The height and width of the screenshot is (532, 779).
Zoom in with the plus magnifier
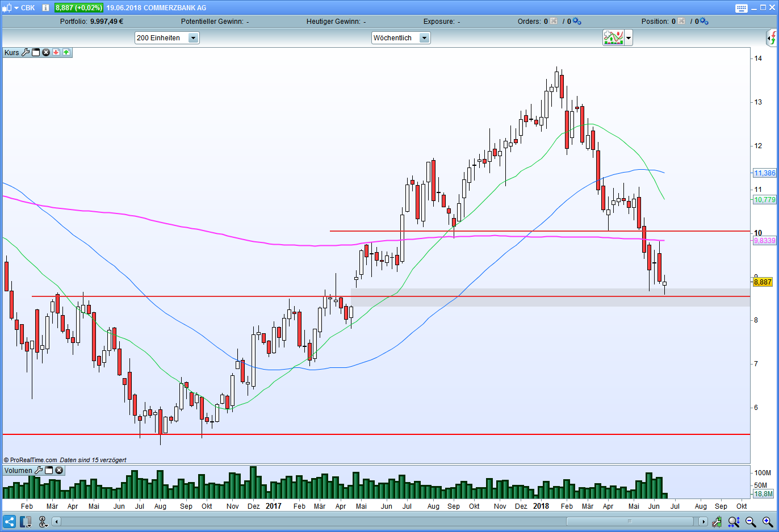coord(768,521)
